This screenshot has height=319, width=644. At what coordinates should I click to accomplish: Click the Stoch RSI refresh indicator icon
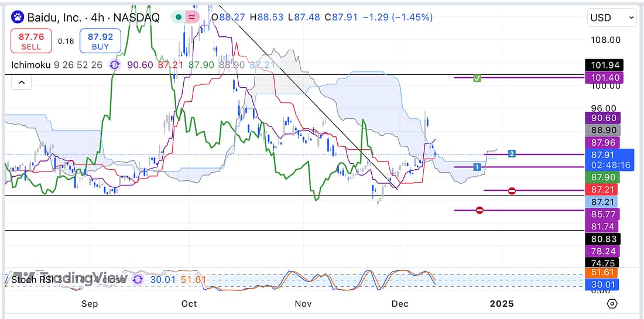137,280
